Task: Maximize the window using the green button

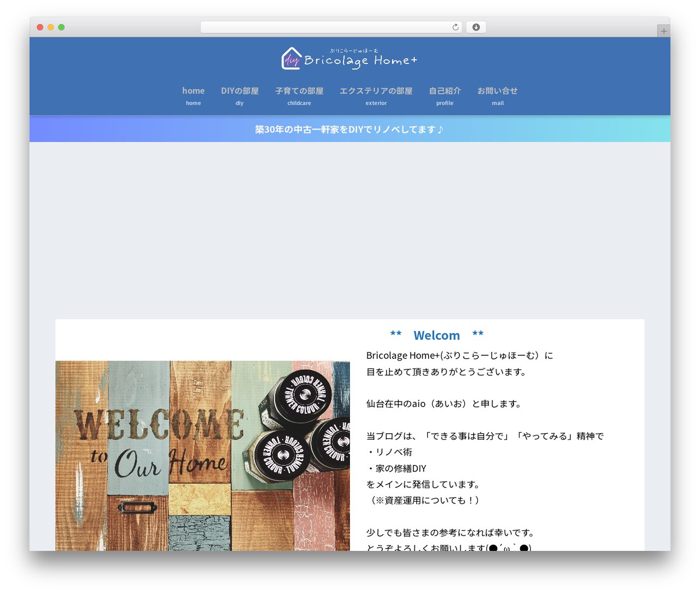Action: pyautogui.click(x=61, y=27)
